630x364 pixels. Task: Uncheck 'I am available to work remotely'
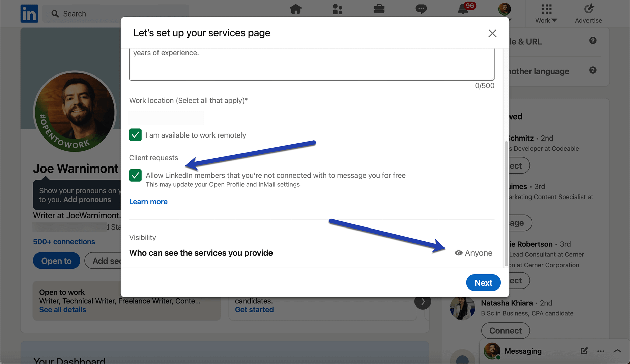click(x=135, y=135)
